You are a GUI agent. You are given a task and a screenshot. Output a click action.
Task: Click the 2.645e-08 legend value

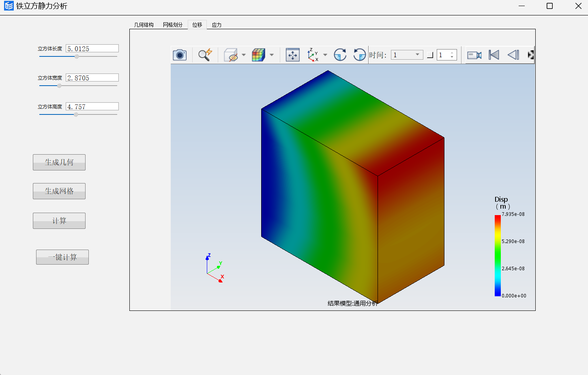(x=513, y=269)
